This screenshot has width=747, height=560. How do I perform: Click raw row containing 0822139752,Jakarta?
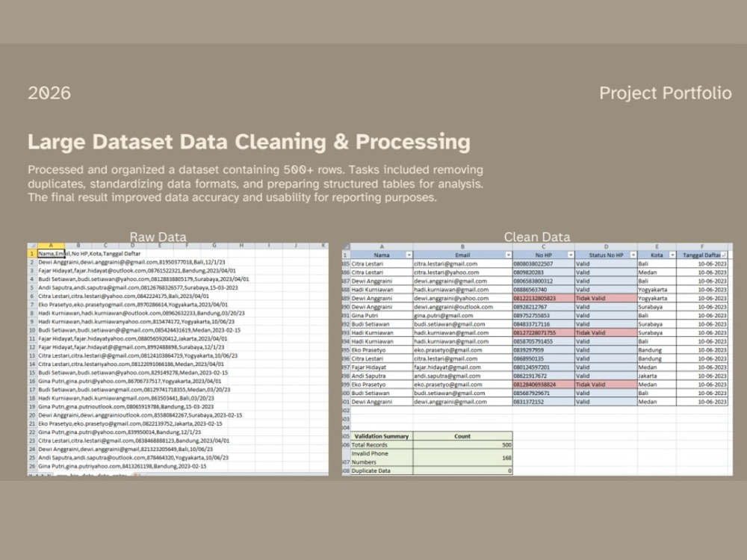(x=130, y=424)
